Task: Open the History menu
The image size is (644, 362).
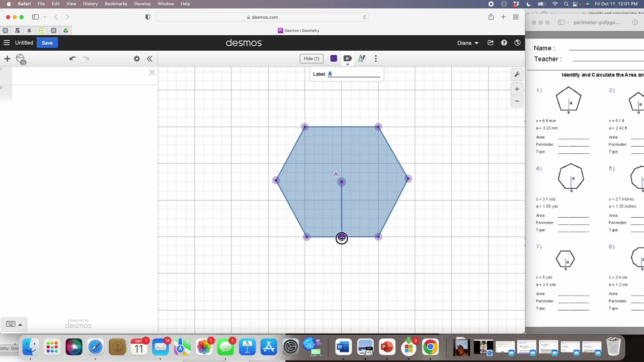Action: 90,4
